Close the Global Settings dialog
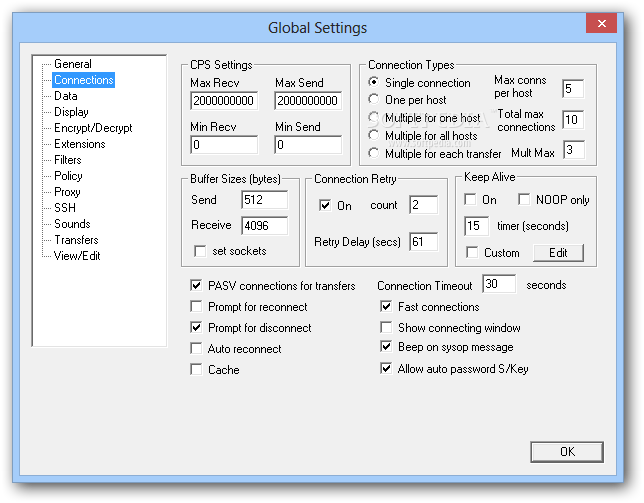The image size is (644, 503). [601, 23]
